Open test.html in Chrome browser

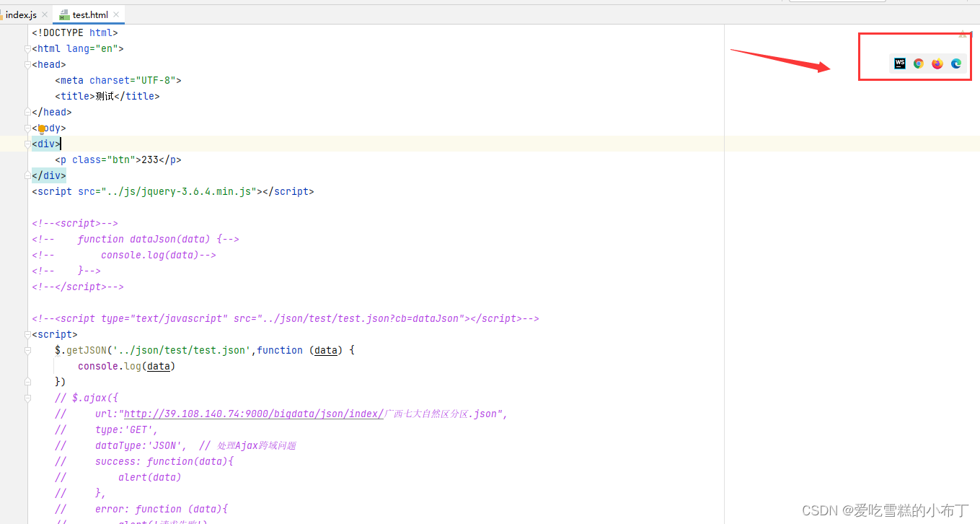pos(919,64)
